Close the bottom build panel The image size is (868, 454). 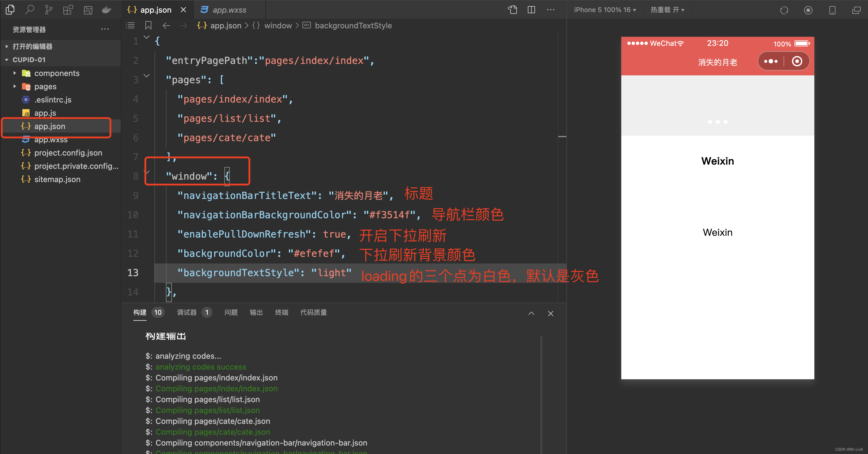pyautogui.click(x=551, y=313)
